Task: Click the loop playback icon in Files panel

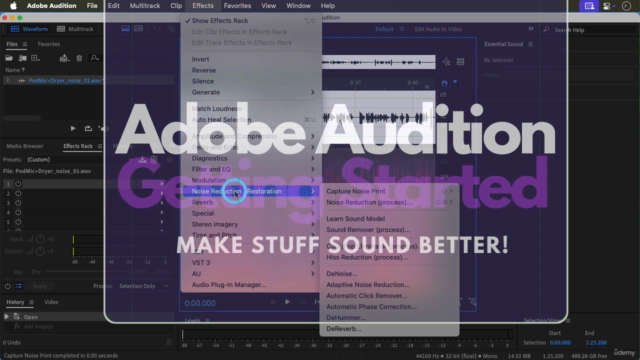Action: pyautogui.click(x=88, y=128)
